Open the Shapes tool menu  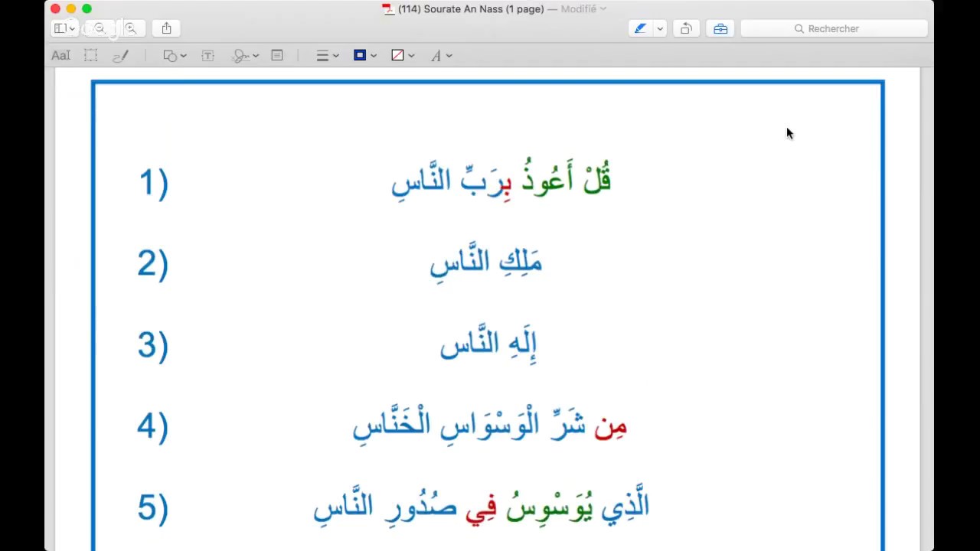175,55
